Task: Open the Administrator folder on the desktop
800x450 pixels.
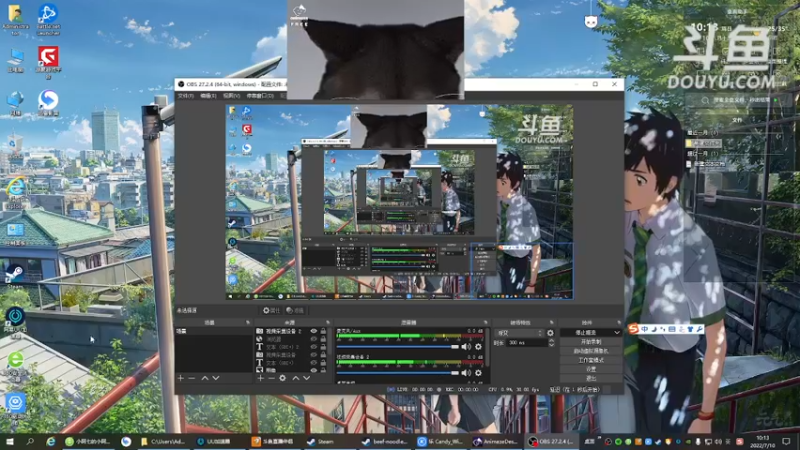Action: [15, 19]
